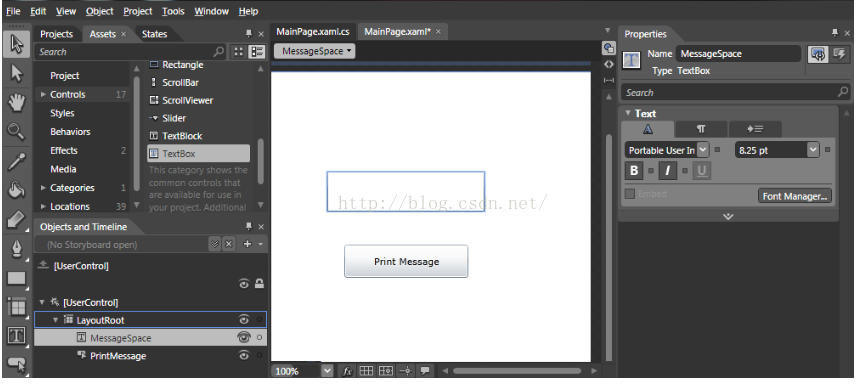
Task: Hide the PrintMessage element visibility eye
Action: [x=244, y=355]
